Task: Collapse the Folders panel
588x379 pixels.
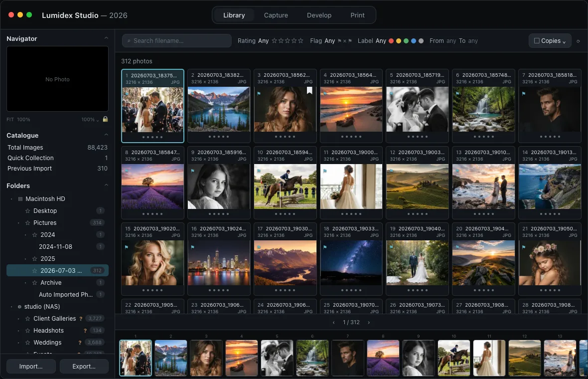Action: tap(106, 186)
